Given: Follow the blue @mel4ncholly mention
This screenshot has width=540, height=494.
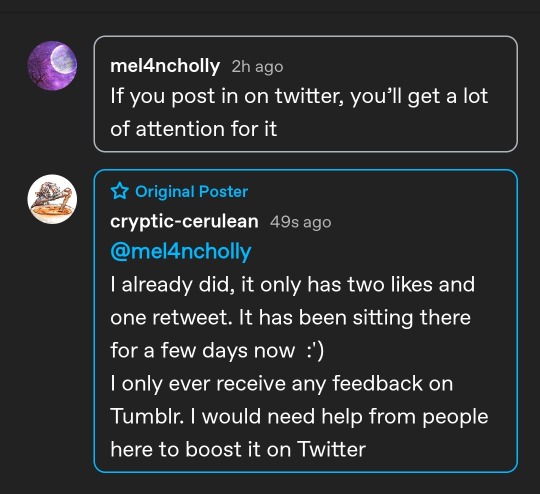Looking at the screenshot, I should (x=181, y=251).
